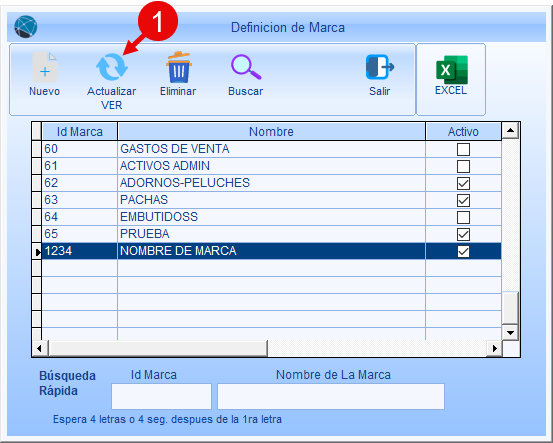
Task: Focus the Id Marca quick search field
Action: click(162, 396)
